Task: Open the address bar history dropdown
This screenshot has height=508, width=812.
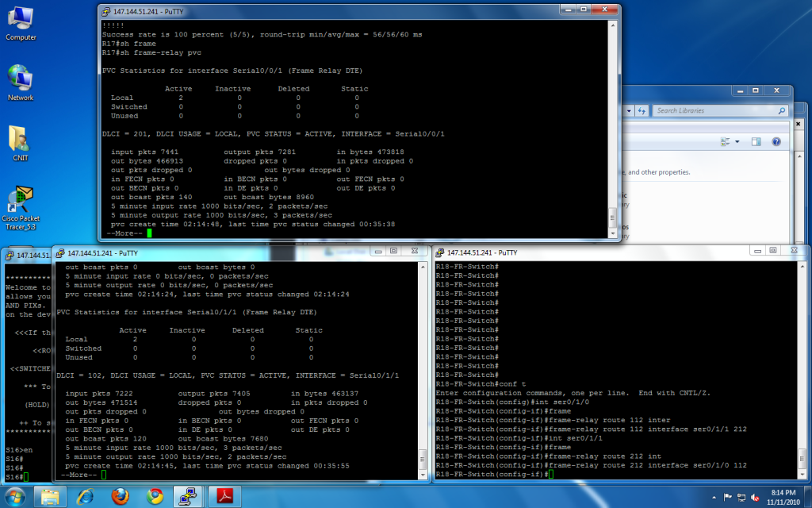Action: tap(628, 111)
